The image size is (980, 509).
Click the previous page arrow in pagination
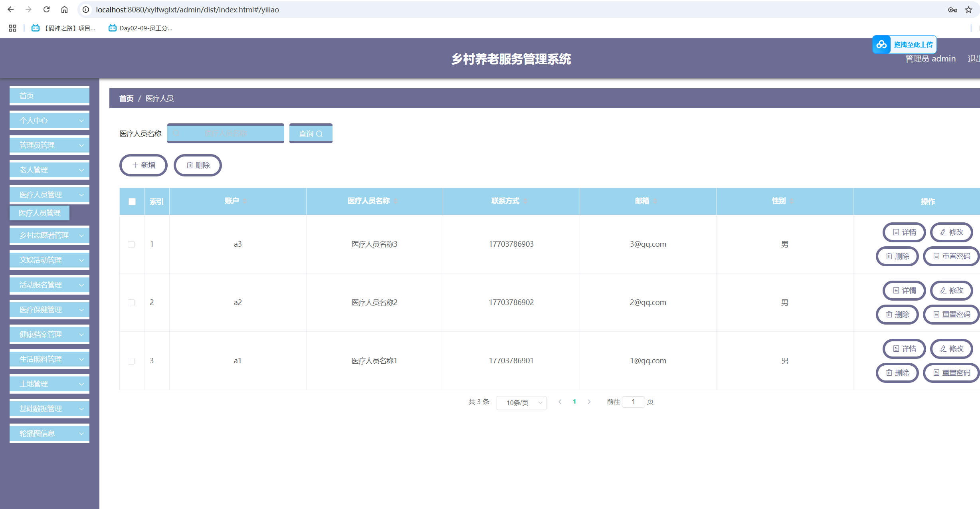pyautogui.click(x=560, y=402)
